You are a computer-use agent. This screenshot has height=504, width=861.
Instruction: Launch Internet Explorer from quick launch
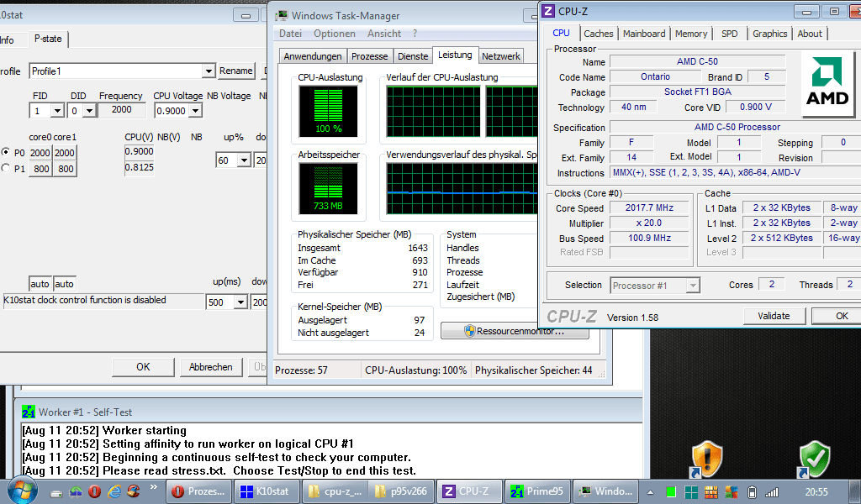point(114,491)
